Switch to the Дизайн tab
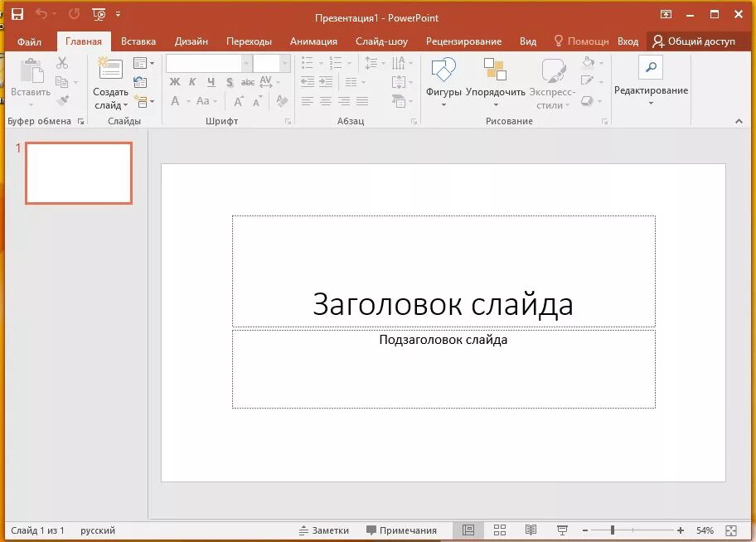This screenshot has width=756, height=542. tap(191, 41)
